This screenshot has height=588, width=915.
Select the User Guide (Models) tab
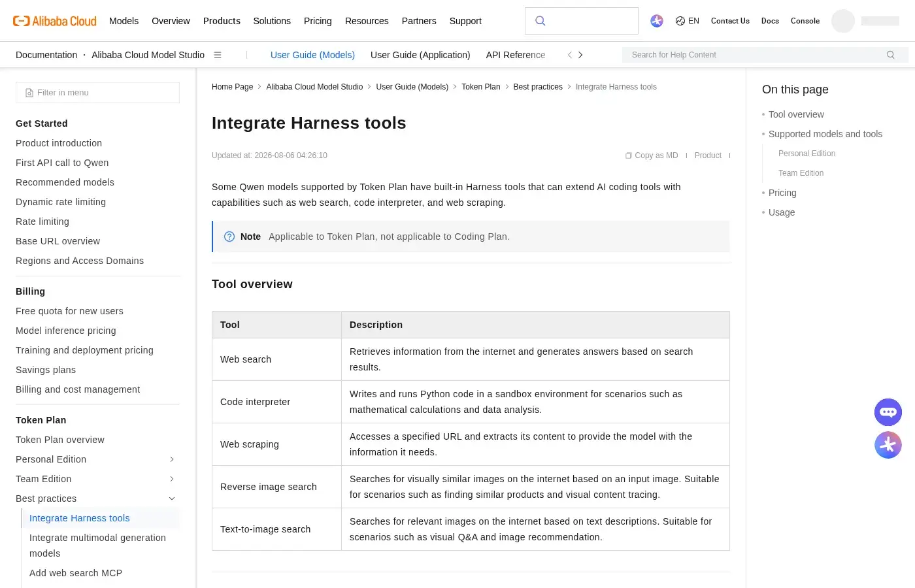(312, 55)
